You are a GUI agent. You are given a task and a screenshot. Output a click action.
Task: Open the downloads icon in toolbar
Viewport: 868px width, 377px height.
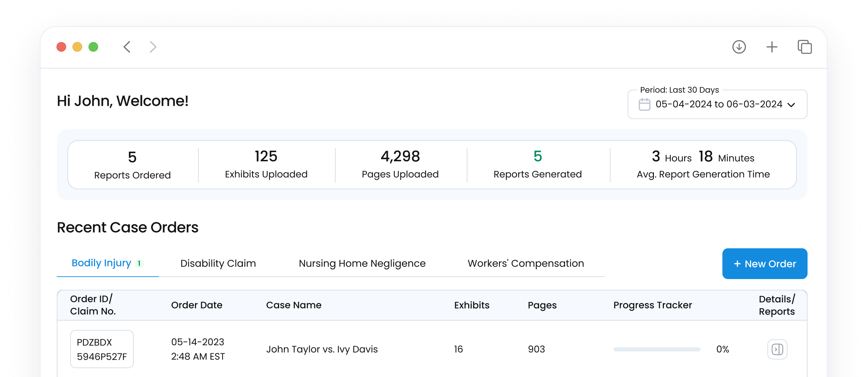(739, 47)
